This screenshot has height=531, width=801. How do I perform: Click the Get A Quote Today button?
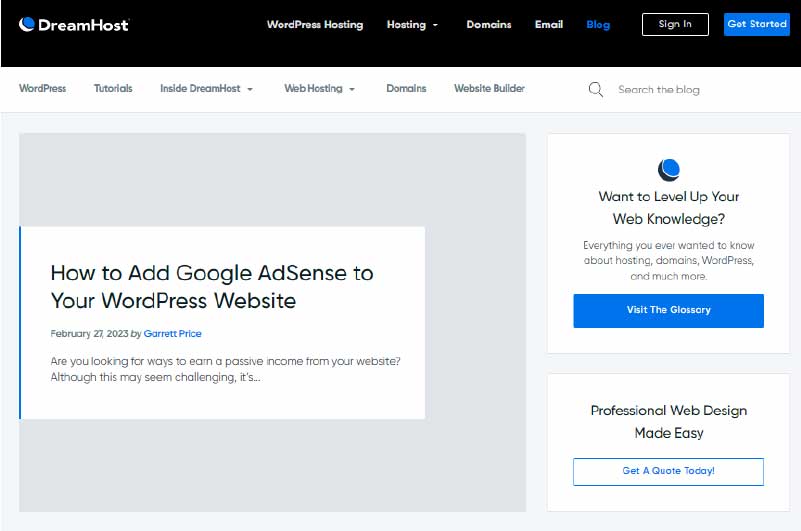[x=668, y=471]
